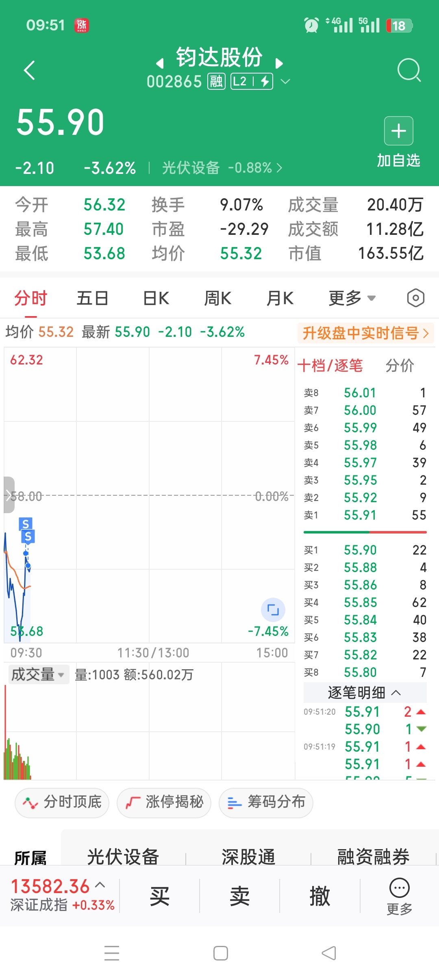Tap 加自选 label under plus button

(399, 160)
